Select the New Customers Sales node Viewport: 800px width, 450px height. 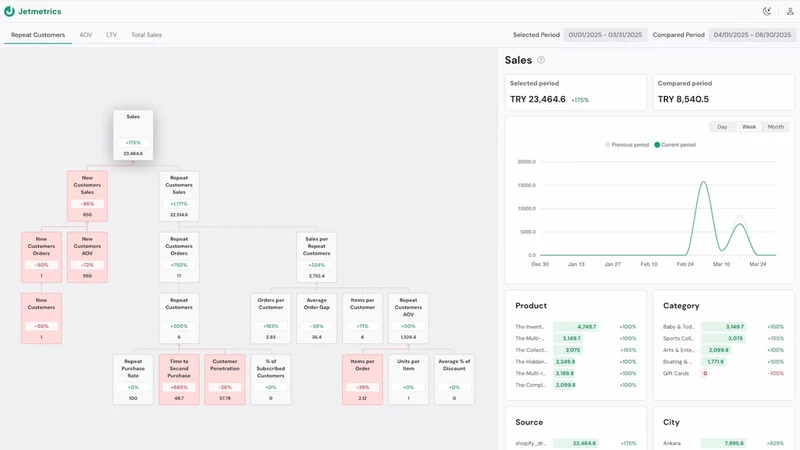[x=87, y=196]
